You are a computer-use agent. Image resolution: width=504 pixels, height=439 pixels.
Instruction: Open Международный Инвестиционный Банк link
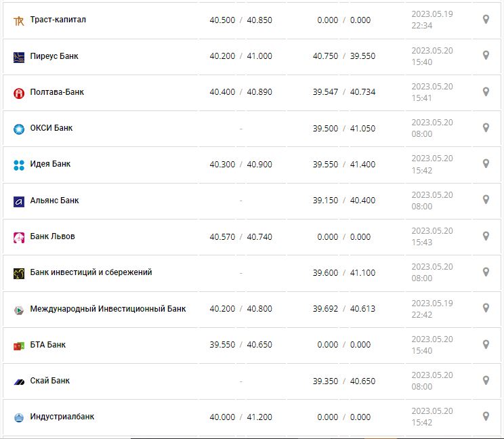pos(108,309)
